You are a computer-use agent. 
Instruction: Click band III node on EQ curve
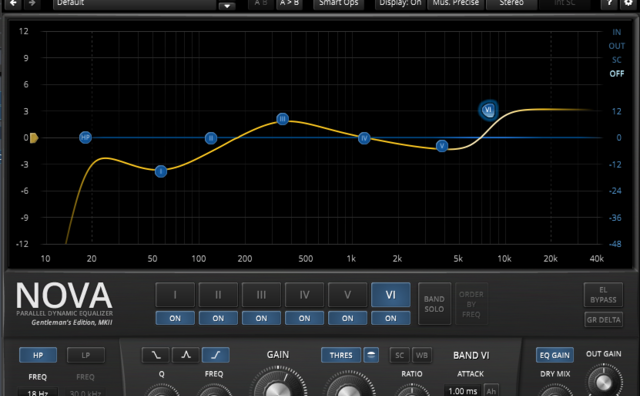click(x=282, y=119)
